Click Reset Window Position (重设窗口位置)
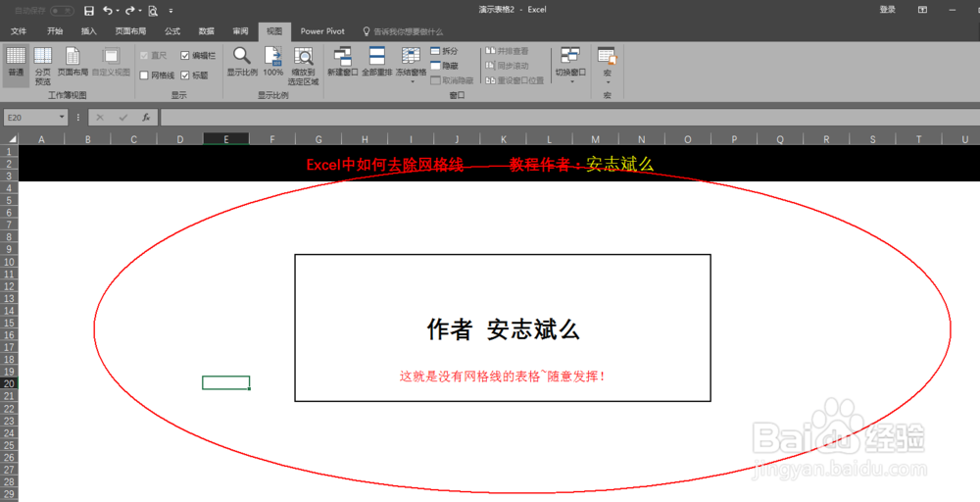The width and height of the screenshot is (980, 502). [x=514, y=80]
